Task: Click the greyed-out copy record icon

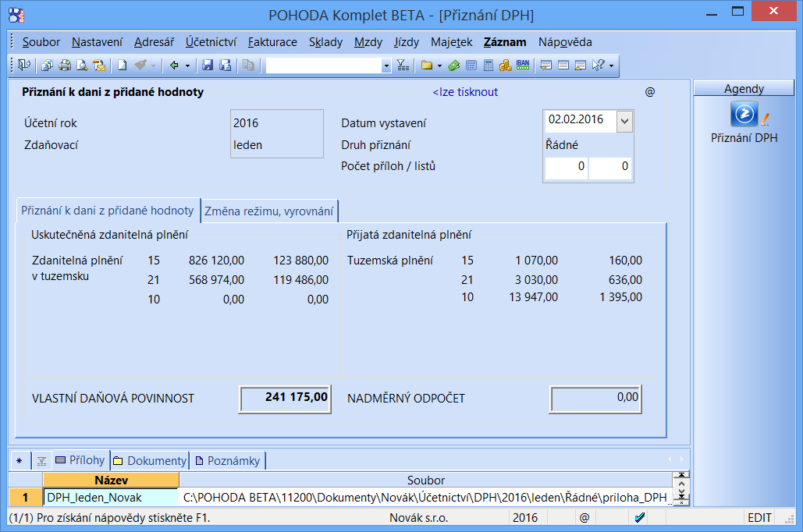Action: coord(248,65)
